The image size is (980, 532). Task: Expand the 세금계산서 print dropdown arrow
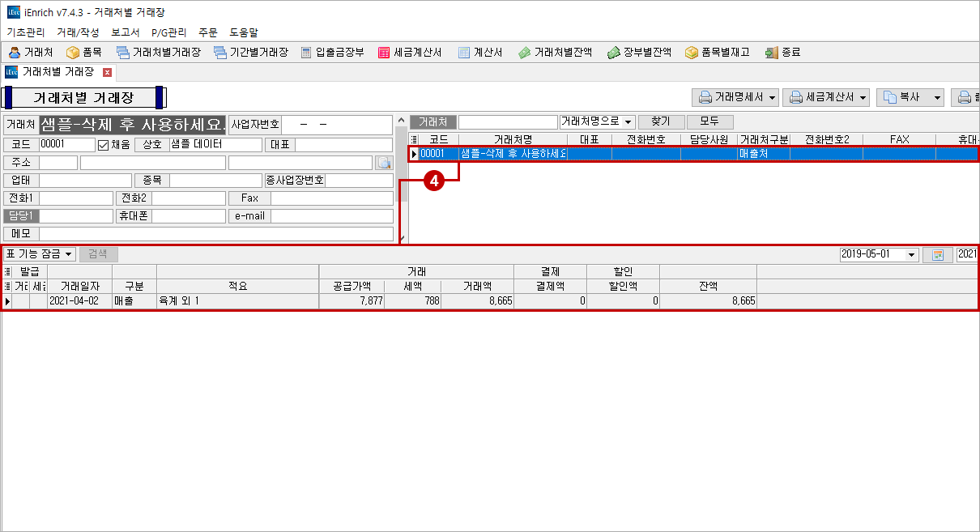click(863, 98)
